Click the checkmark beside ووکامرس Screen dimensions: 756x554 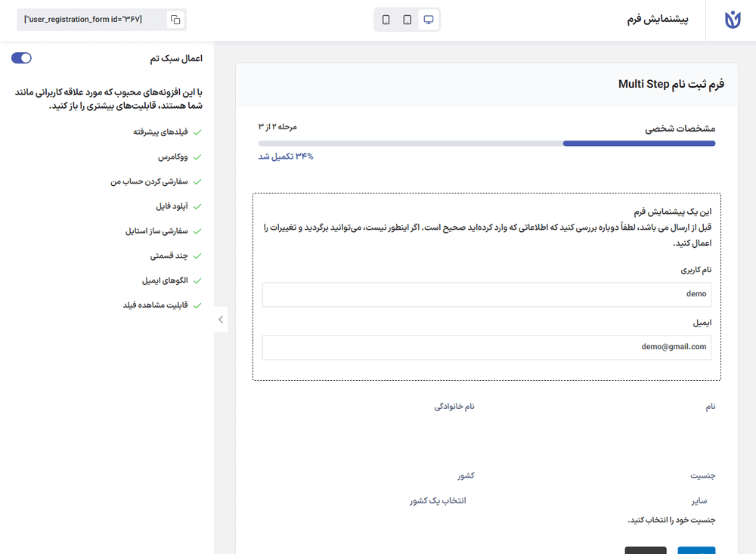[x=197, y=157]
